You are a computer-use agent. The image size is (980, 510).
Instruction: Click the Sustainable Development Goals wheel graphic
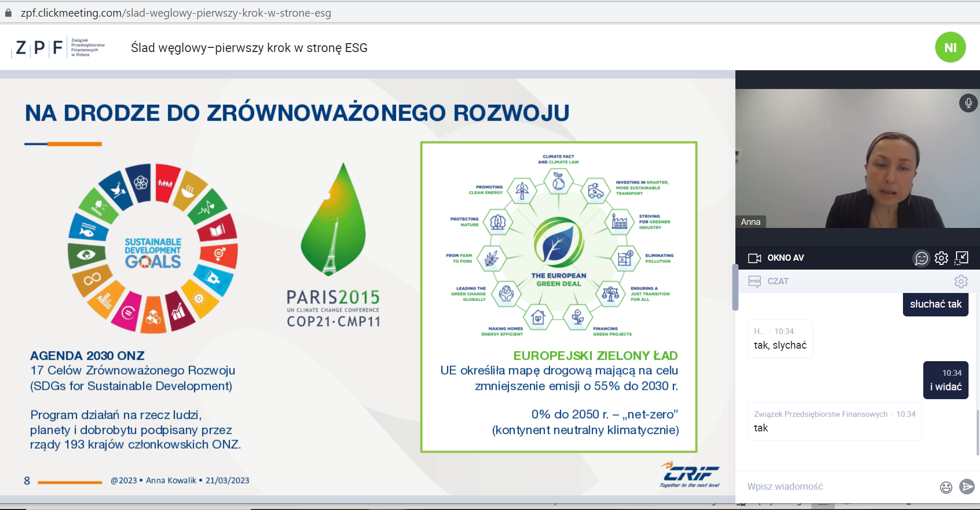[x=152, y=249]
